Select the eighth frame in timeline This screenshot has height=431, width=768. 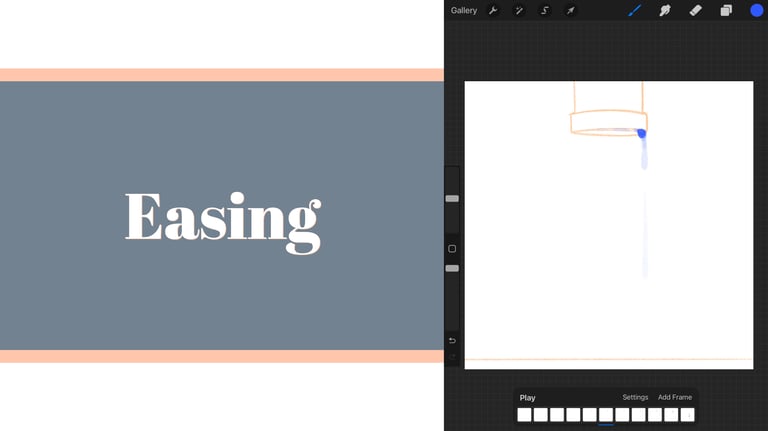coord(638,415)
